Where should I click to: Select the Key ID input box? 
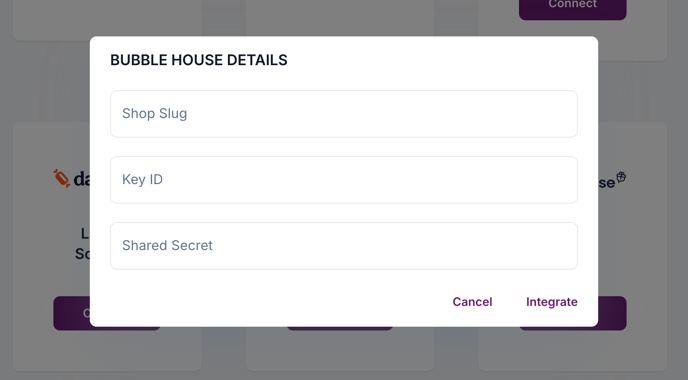[x=344, y=179]
